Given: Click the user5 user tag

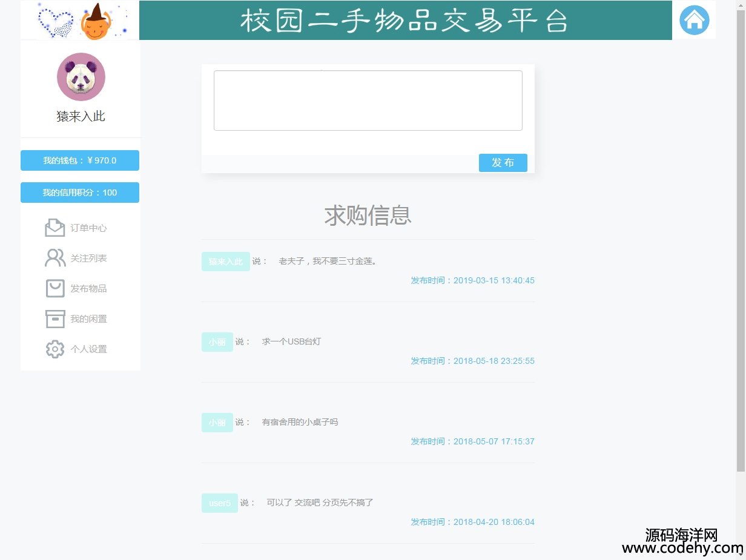Looking at the screenshot, I should tap(220, 503).
